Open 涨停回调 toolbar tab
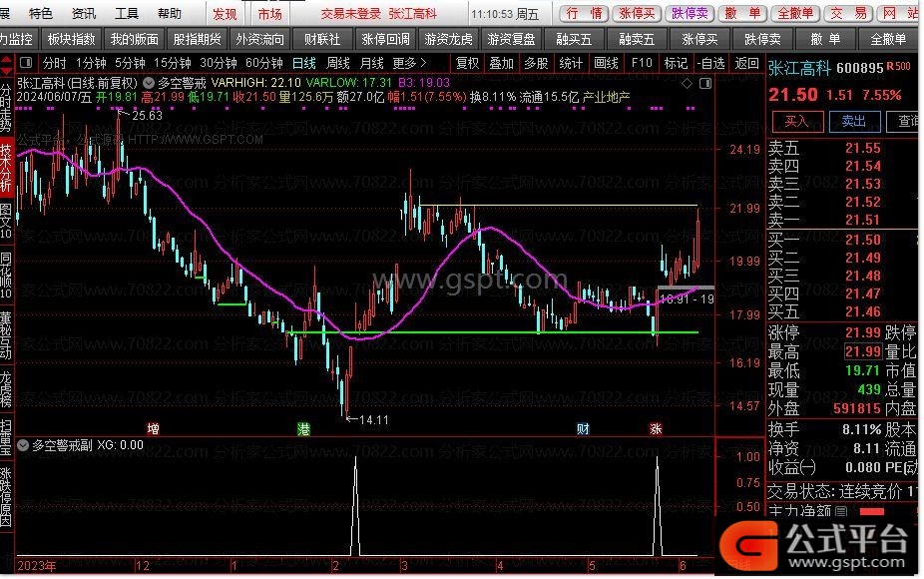The height and width of the screenshot is (579, 924). point(385,40)
